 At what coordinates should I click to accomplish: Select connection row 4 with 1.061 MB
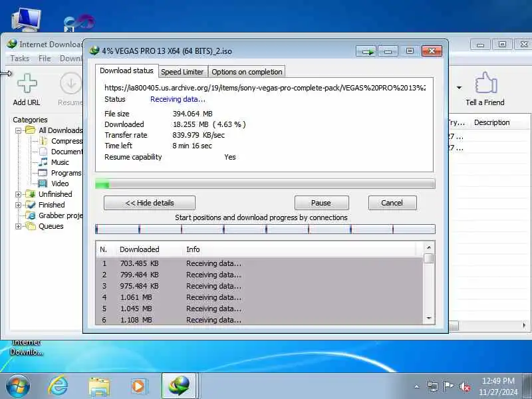[259, 297]
